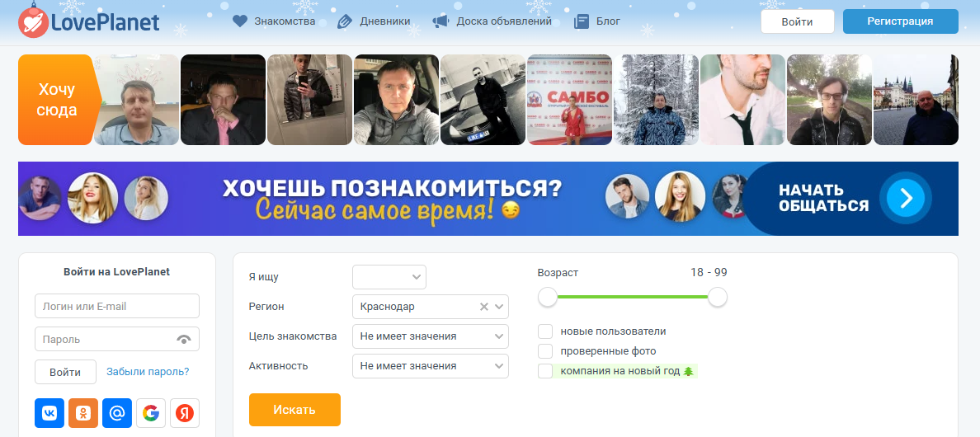Click the arrow in Начать общаться banner
The width and height of the screenshot is (980, 437).
905,198
